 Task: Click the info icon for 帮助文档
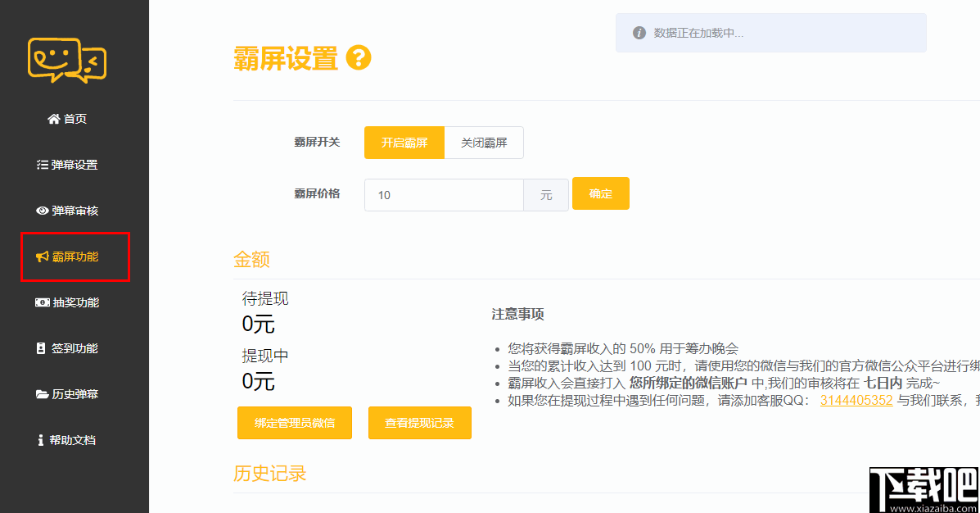(40, 440)
